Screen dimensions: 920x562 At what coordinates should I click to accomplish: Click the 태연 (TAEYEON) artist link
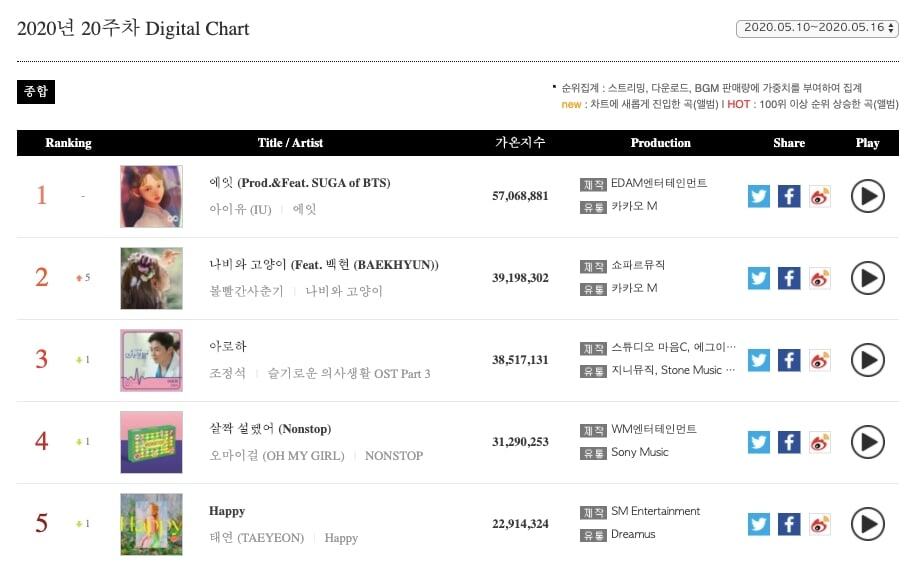256,537
